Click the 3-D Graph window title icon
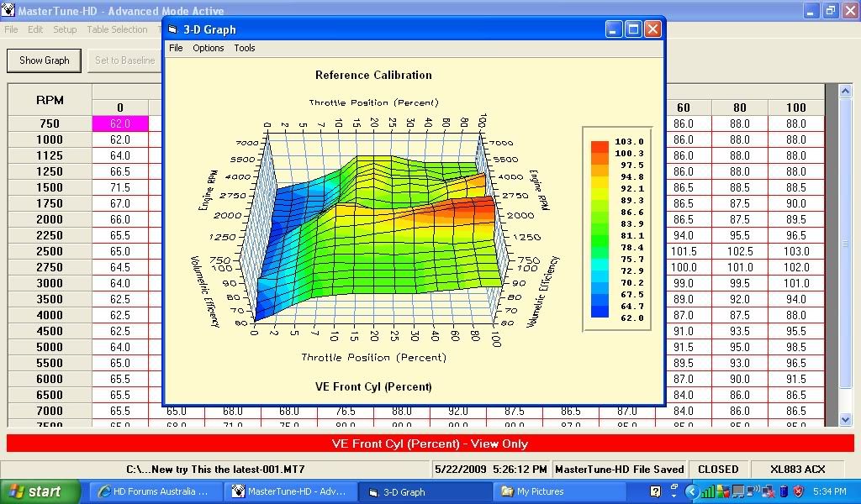The image size is (861, 504). (x=173, y=29)
